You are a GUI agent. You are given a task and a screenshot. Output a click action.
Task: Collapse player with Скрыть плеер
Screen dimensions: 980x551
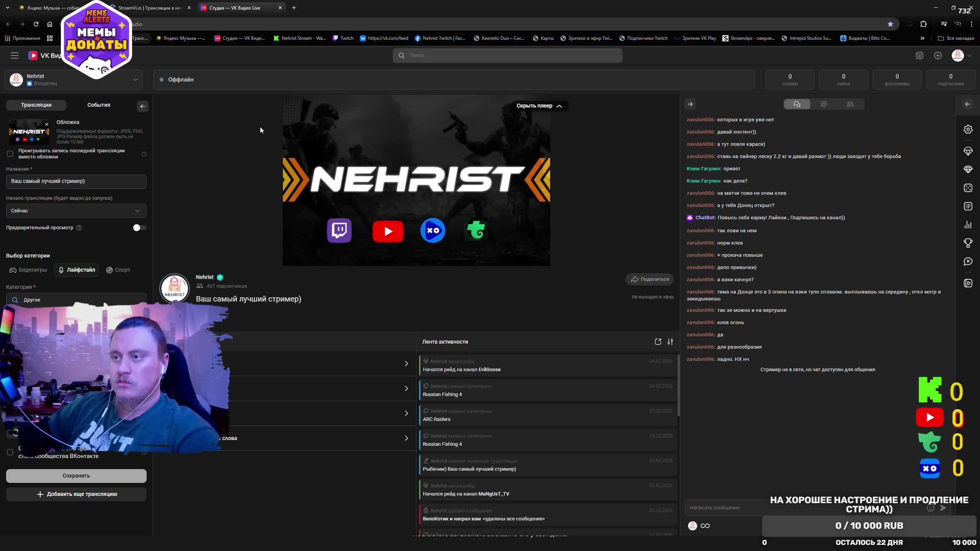tap(539, 106)
